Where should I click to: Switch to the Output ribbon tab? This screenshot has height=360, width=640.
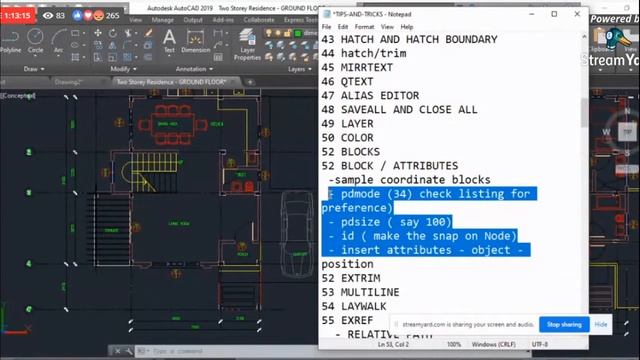(x=193, y=20)
